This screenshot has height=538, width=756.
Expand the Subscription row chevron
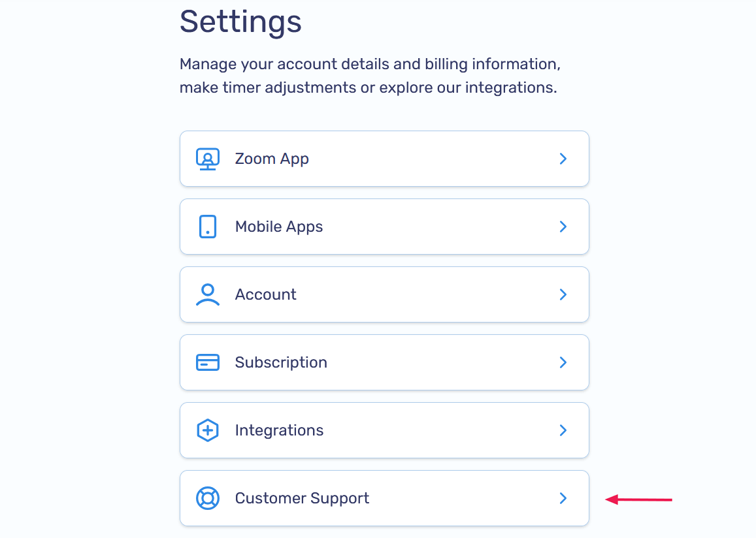[563, 362]
